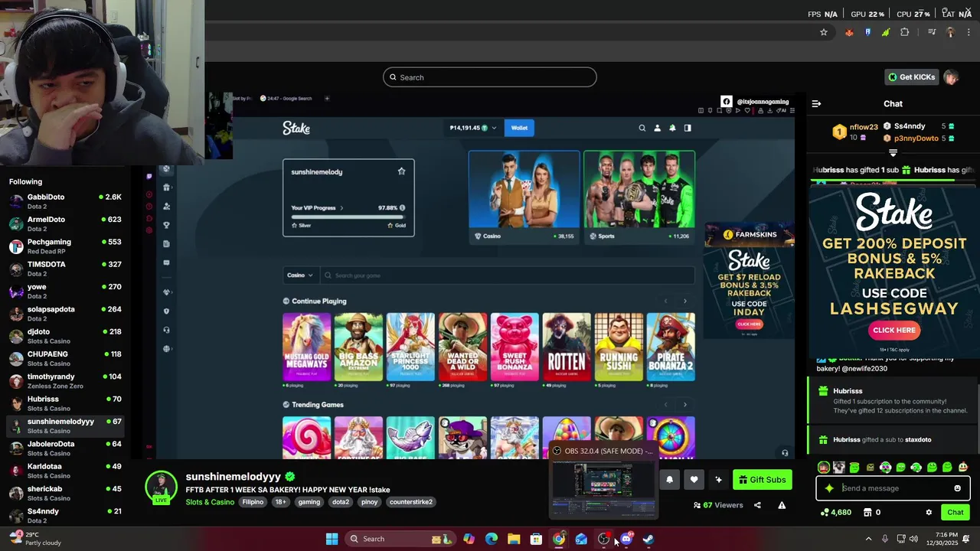Select the Filipino tag
This screenshot has width=980, height=551.
coord(253,502)
